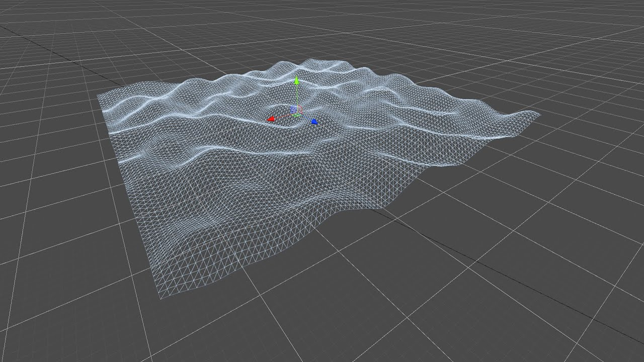Select the red square plane handle of gizmo
This screenshot has width=644, height=362.
300,109
